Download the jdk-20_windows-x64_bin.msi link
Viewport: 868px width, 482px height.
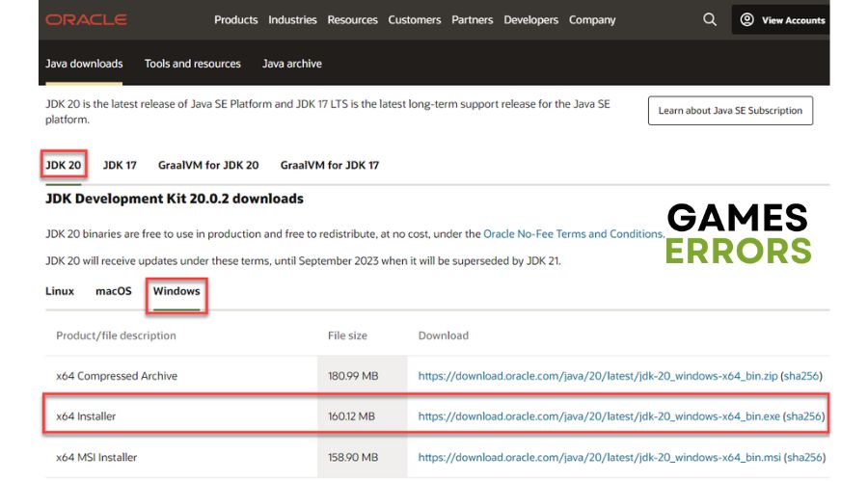coord(600,457)
